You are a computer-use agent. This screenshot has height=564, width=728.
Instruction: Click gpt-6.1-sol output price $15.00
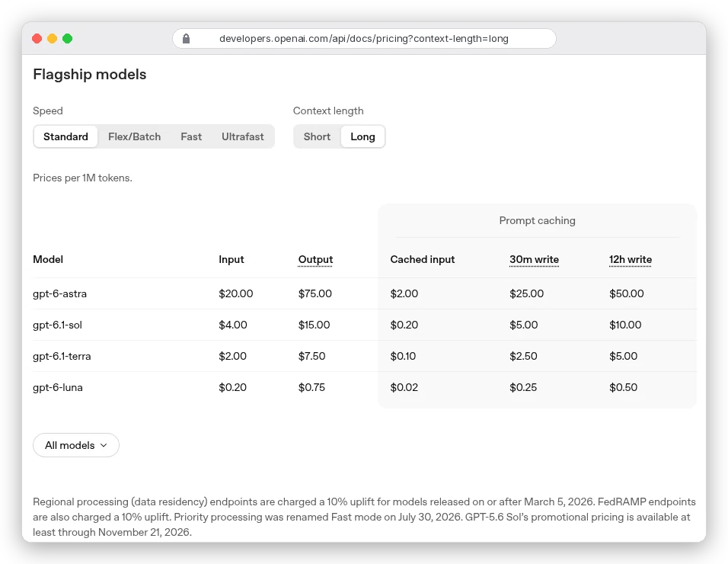click(x=314, y=325)
